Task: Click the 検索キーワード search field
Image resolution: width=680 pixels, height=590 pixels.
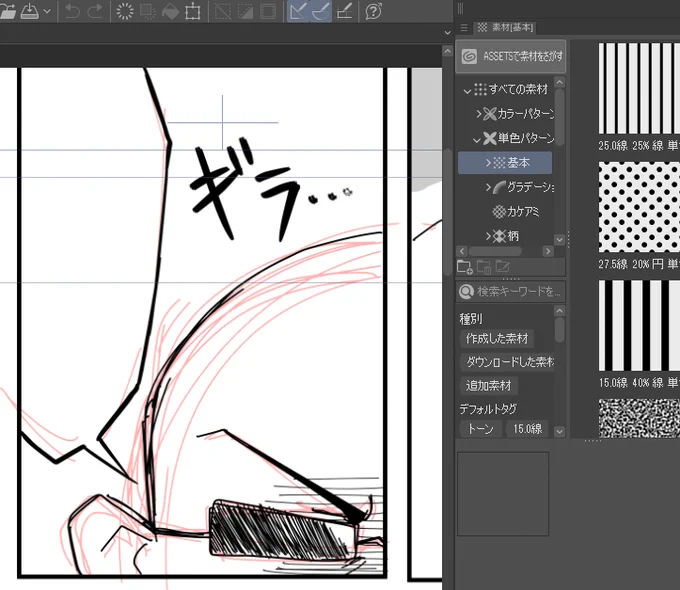Action: click(x=511, y=292)
